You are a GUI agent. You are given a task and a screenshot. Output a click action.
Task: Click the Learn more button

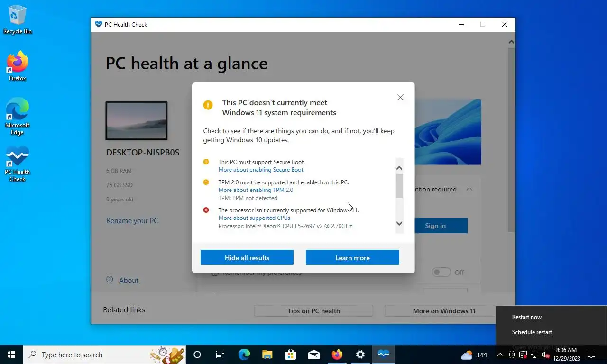(352, 258)
